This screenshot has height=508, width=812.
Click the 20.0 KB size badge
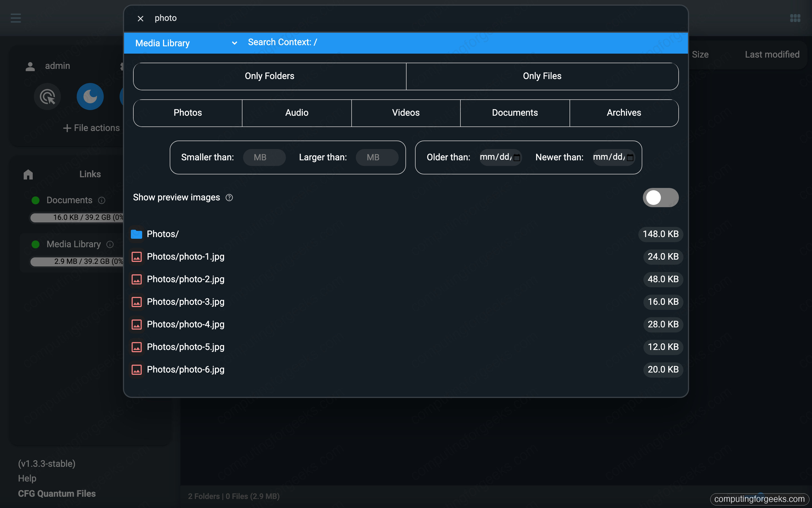point(663,370)
